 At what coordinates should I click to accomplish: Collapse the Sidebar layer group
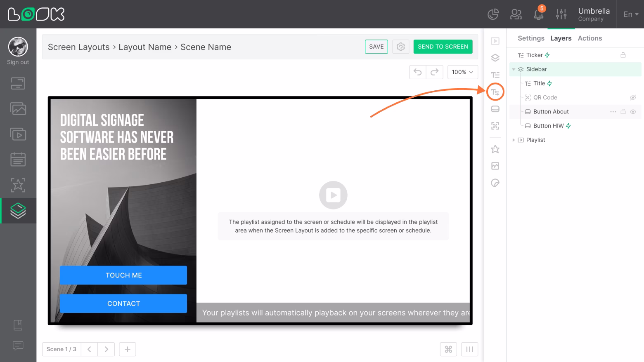[514, 69]
